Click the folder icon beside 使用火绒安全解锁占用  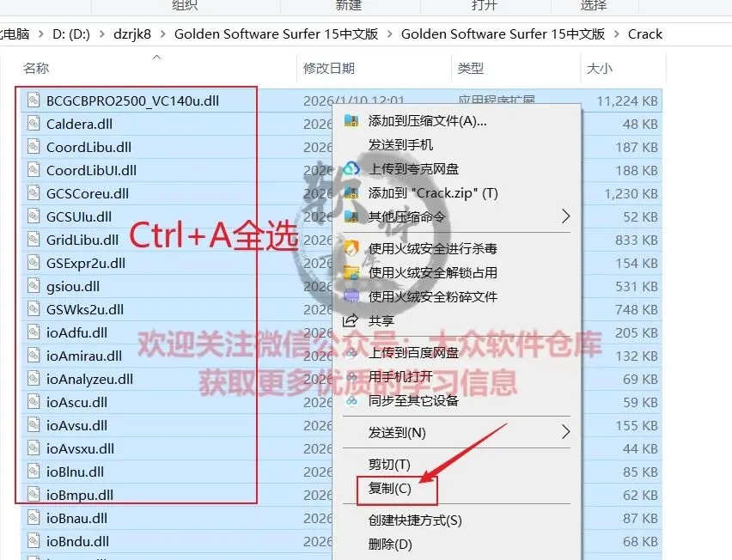point(351,272)
